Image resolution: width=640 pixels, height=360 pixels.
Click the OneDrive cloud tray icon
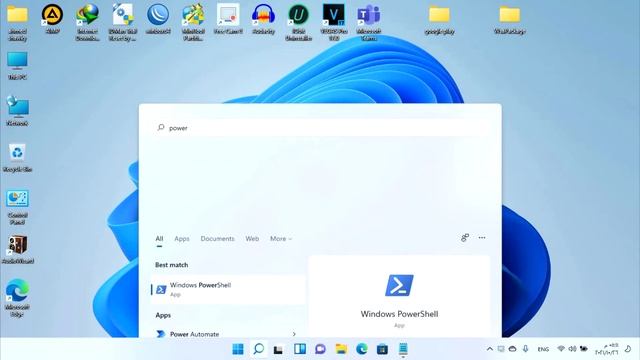513,349
